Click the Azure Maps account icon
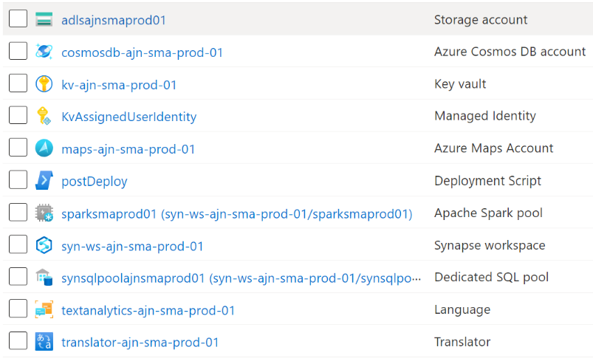Screen dimensions: 593x364 point(44,148)
